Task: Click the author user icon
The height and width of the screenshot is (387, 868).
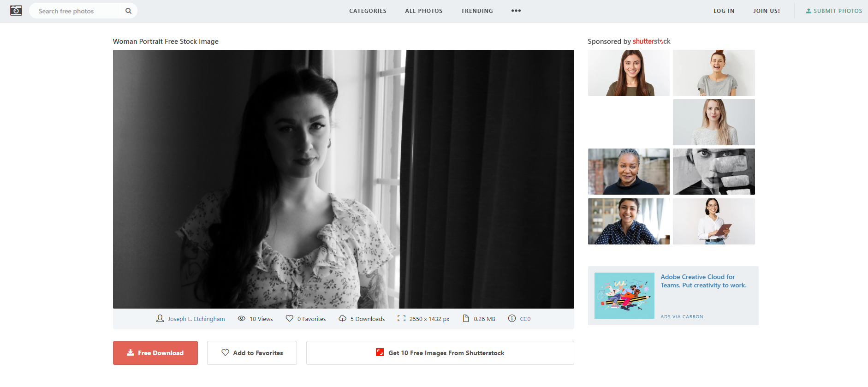Action: (x=160, y=318)
